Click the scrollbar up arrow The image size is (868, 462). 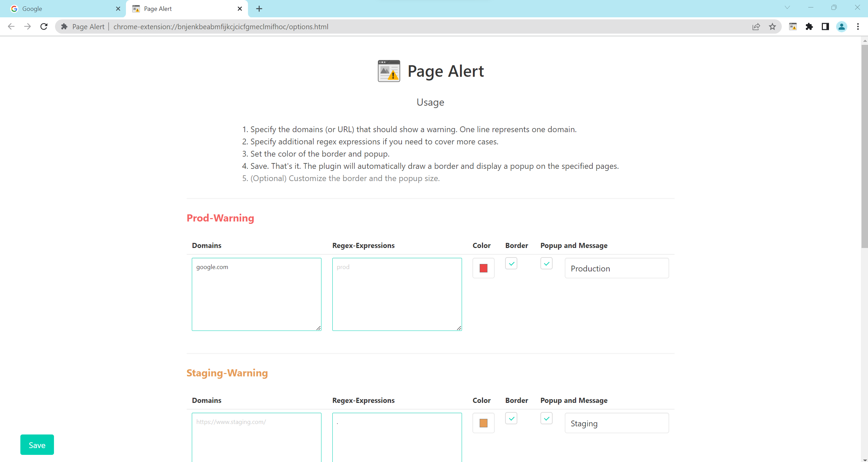pos(864,40)
